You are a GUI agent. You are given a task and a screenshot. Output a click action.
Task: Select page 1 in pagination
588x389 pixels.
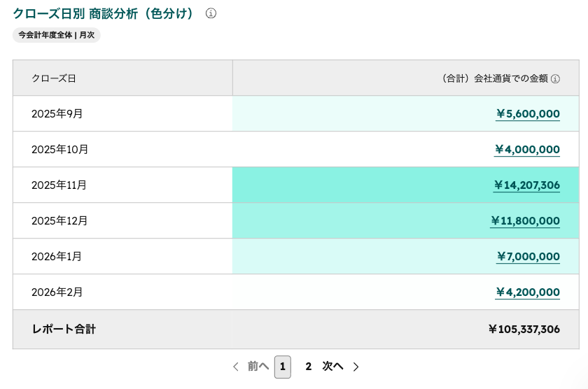tap(283, 367)
